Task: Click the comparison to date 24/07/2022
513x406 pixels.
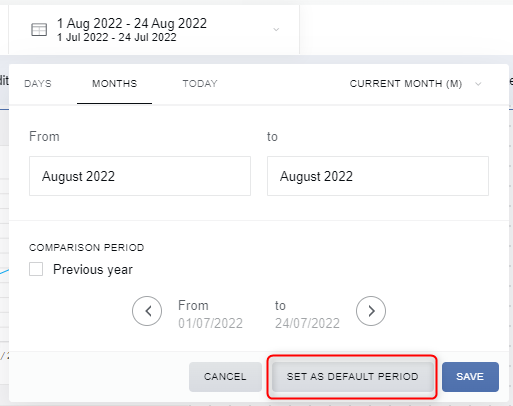Action: click(307, 323)
